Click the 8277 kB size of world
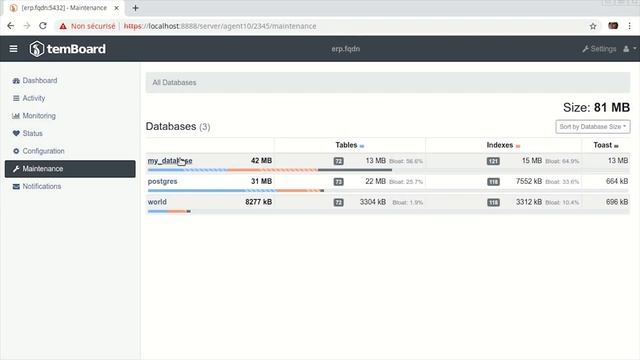 point(258,202)
